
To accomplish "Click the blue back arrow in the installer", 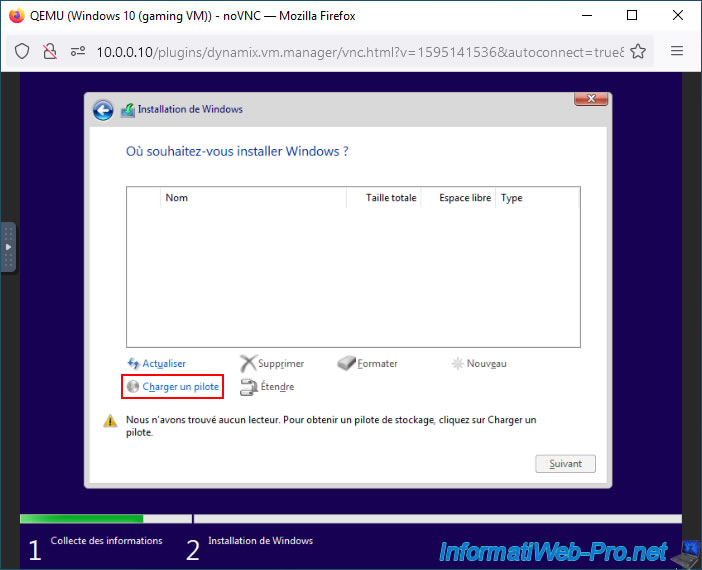I will point(103,110).
